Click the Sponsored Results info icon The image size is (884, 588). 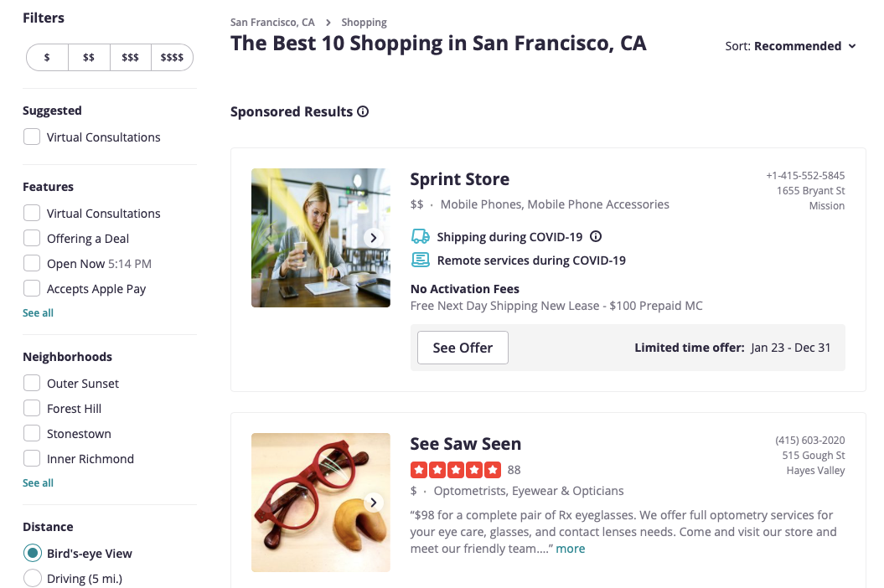(x=363, y=111)
